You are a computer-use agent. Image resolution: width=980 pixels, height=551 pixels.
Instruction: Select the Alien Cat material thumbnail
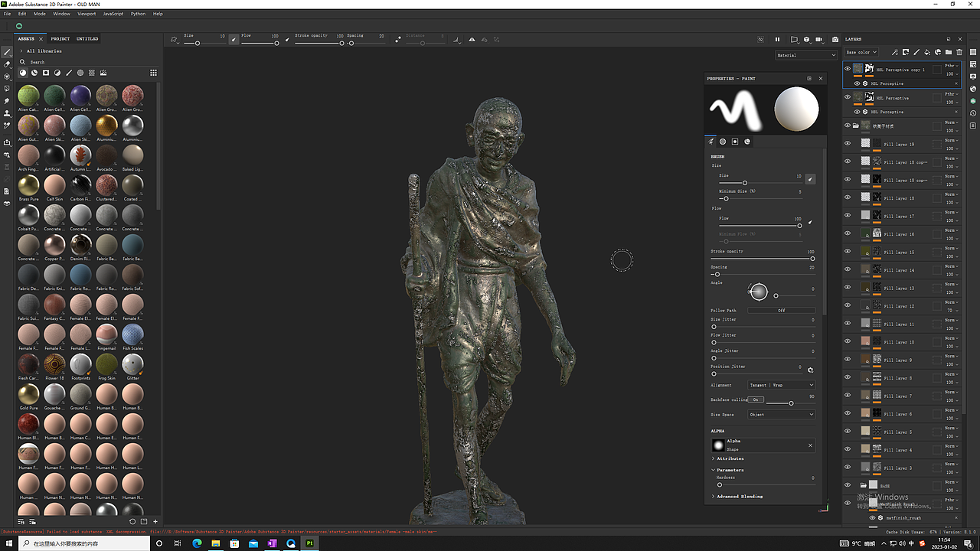coord(28,96)
